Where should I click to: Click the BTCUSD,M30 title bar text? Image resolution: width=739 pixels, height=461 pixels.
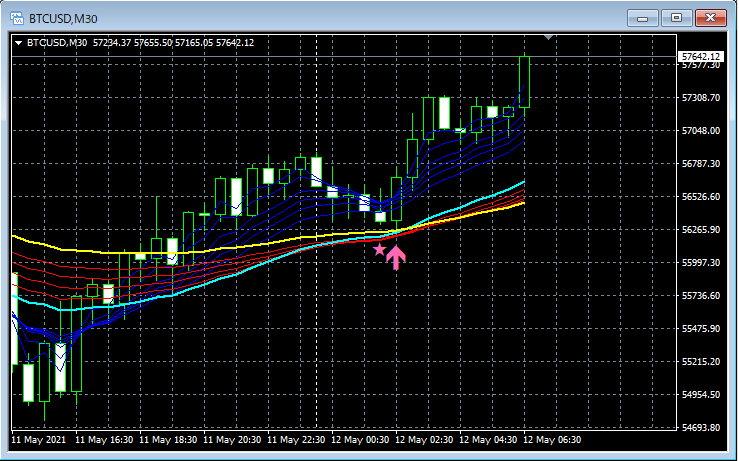point(63,19)
